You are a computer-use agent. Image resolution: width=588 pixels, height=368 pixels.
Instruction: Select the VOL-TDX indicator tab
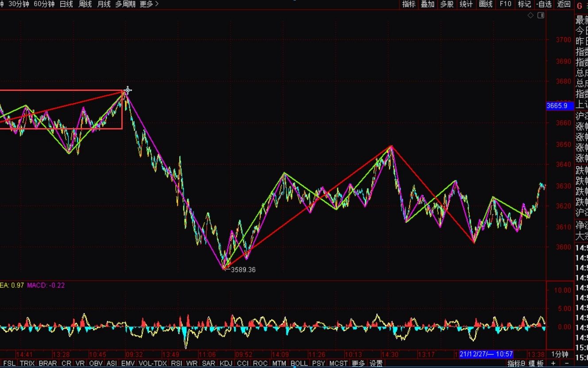(153, 364)
